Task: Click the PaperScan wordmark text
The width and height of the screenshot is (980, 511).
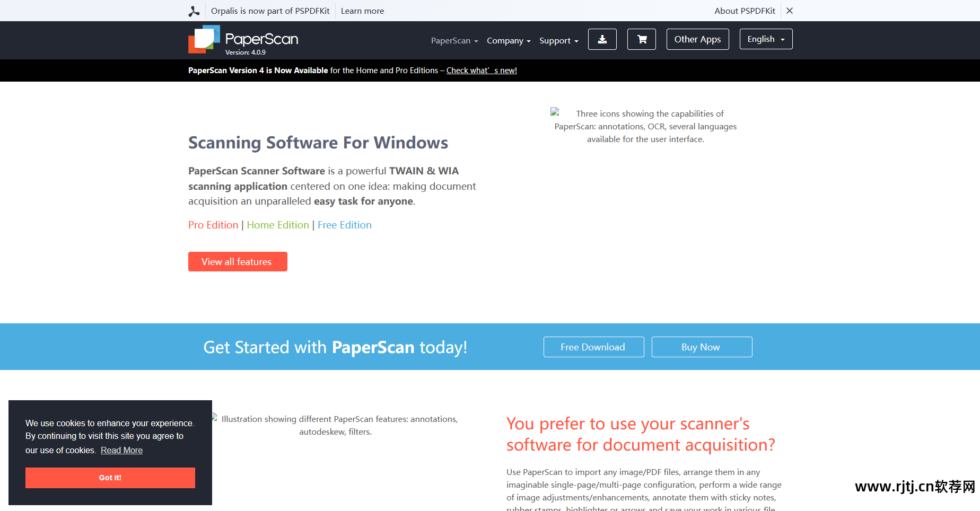Action: pos(261,39)
